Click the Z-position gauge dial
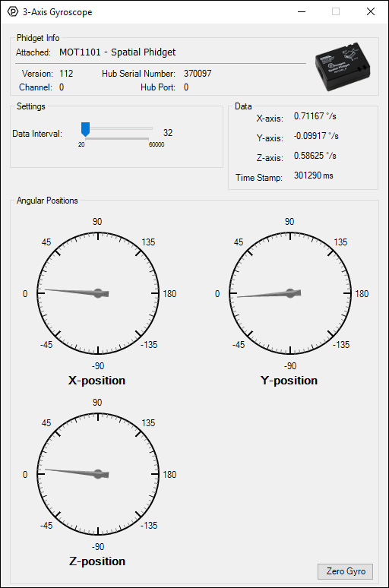 (98, 474)
